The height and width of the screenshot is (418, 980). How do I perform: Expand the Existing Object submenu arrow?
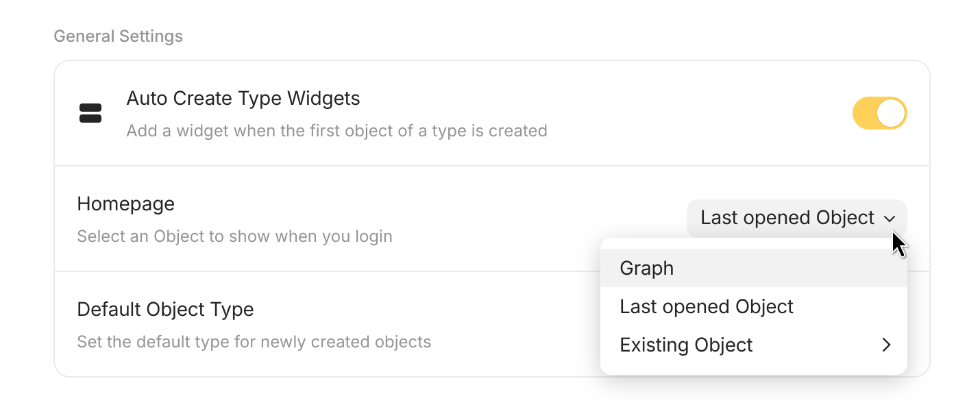(x=886, y=345)
